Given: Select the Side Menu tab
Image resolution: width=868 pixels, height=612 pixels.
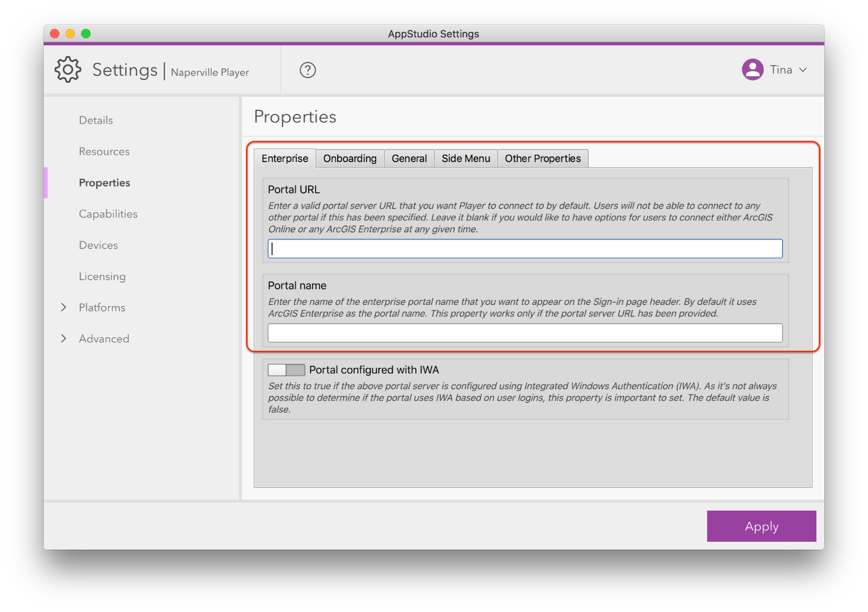Looking at the screenshot, I should coord(466,159).
